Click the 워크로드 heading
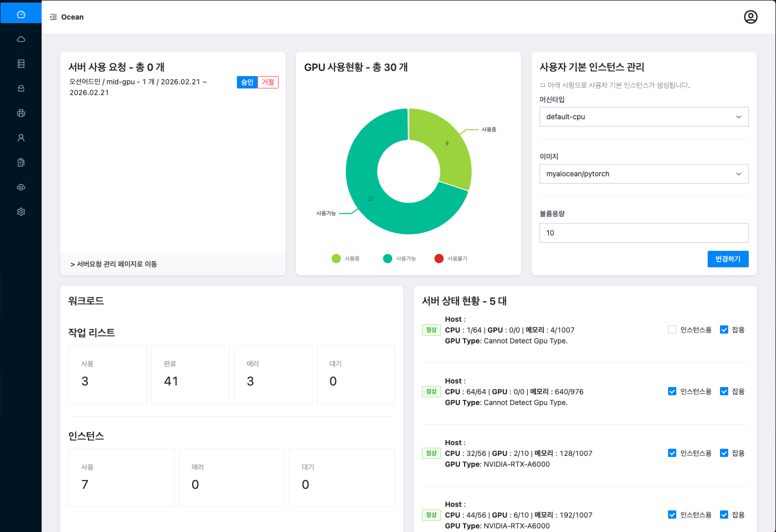 coord(86,301)
